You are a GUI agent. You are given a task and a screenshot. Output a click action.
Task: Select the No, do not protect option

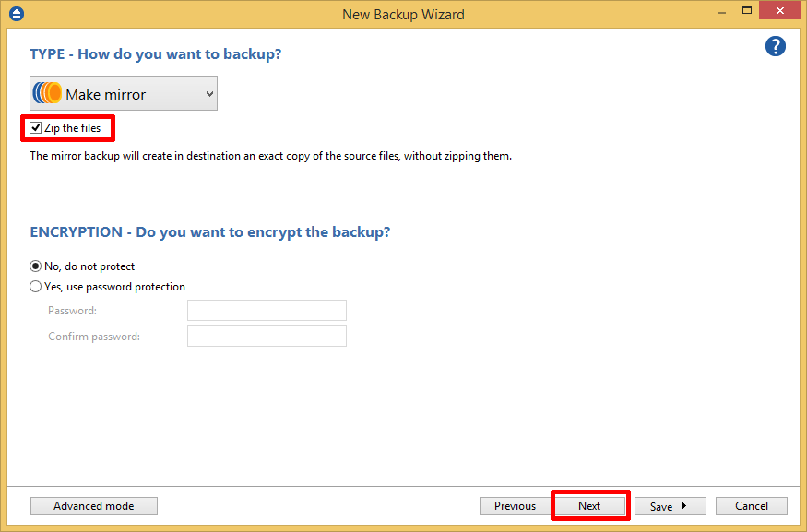point(34,266)
